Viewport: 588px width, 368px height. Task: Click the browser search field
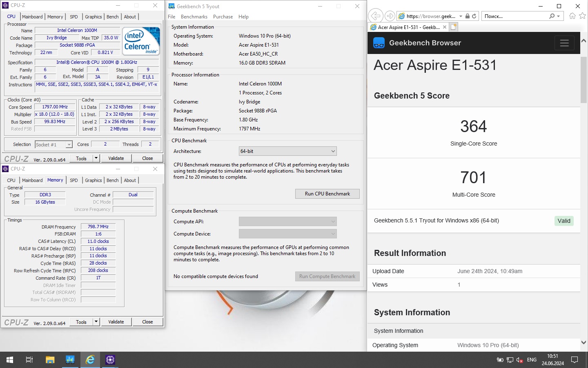[516, 16]
